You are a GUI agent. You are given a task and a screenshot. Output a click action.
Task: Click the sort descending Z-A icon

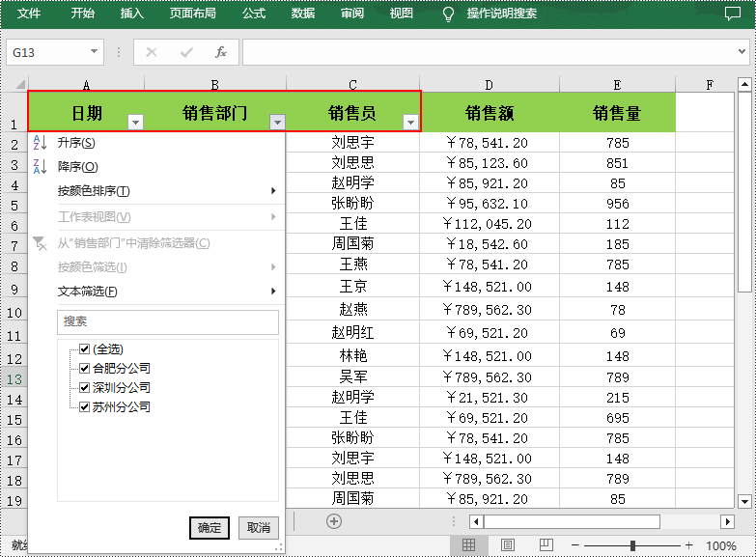[40, 166]
